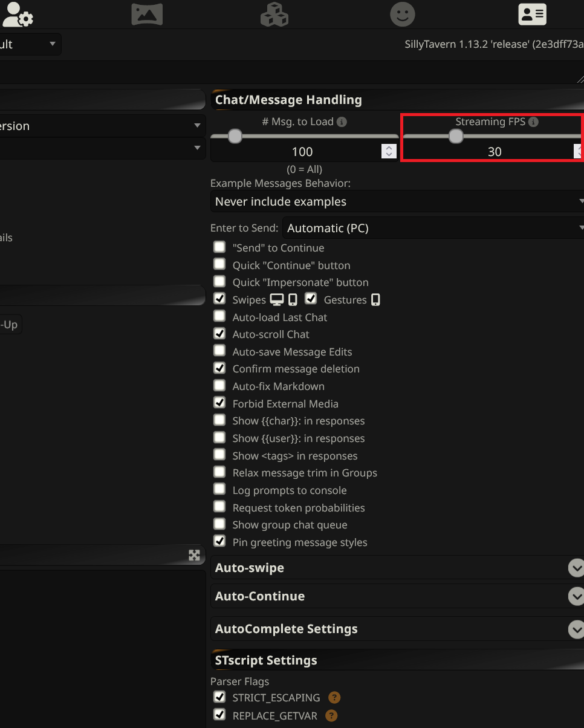Image resolution: width=584 pixels, height=728 pixels.
Task: Open the Extensions cubes icon
Action: point(274,14)
